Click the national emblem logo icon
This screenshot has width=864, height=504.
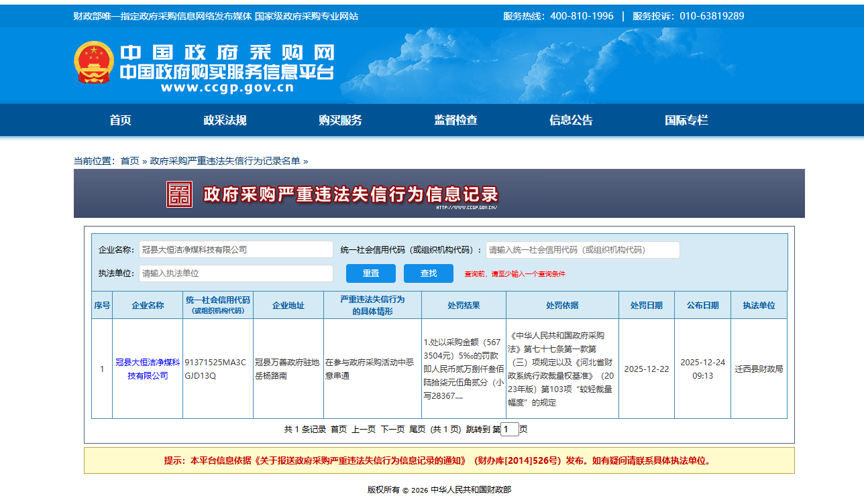point(94,62)
